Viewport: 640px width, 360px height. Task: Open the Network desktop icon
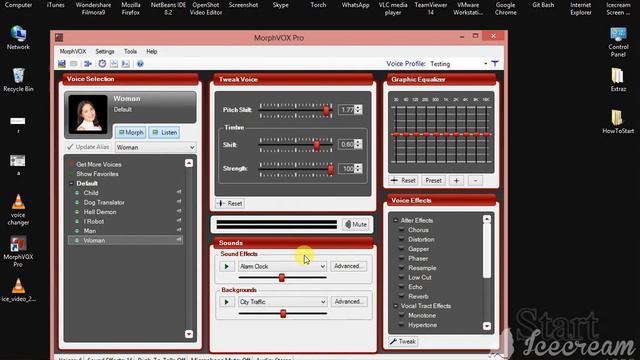click(x=18, y=38)
